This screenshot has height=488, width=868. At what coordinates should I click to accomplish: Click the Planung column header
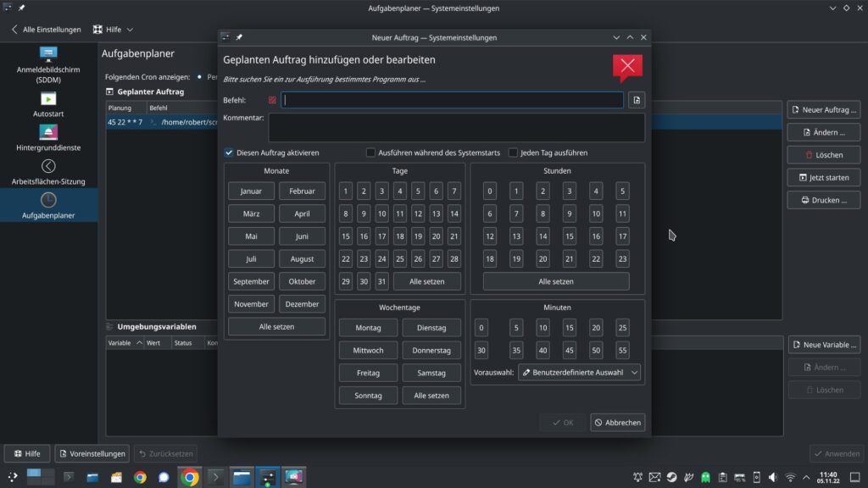point(126,108)
